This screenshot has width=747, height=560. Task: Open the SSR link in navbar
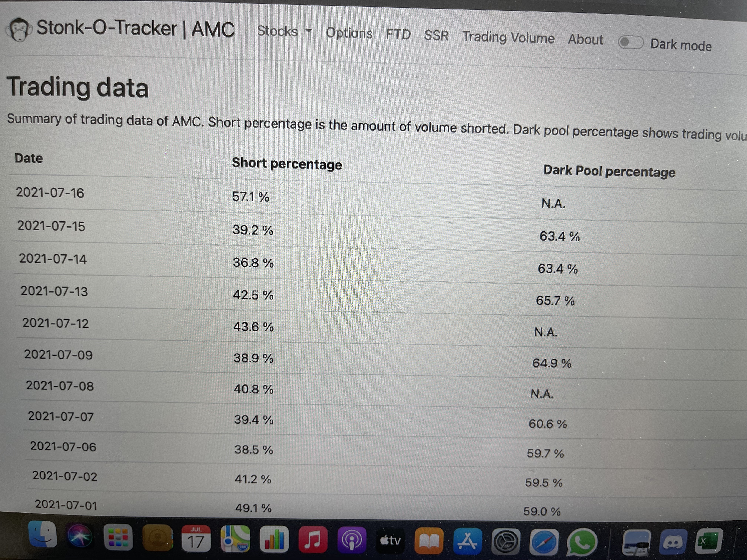(436, 35)
